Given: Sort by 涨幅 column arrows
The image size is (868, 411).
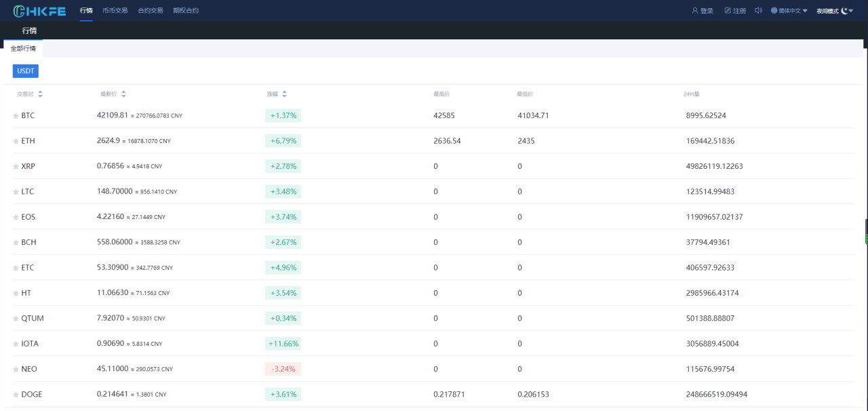Looking at the screenshot, I should 284,94.
